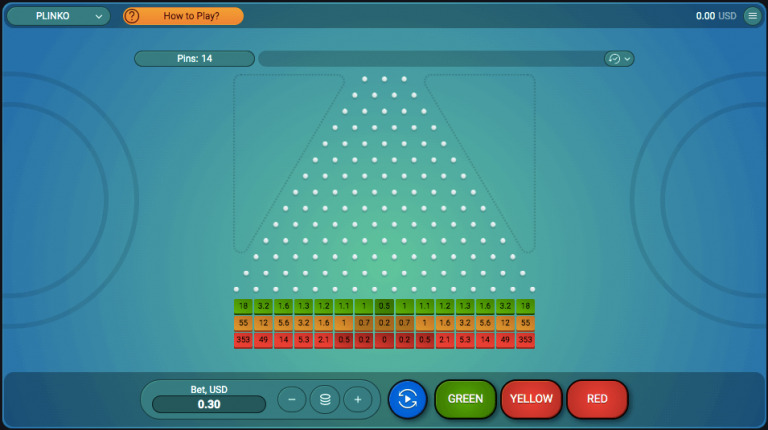Click the green 0.5 center multiplier cell
The width and height of the screenshot is (768, 430).
pos(384,306)
